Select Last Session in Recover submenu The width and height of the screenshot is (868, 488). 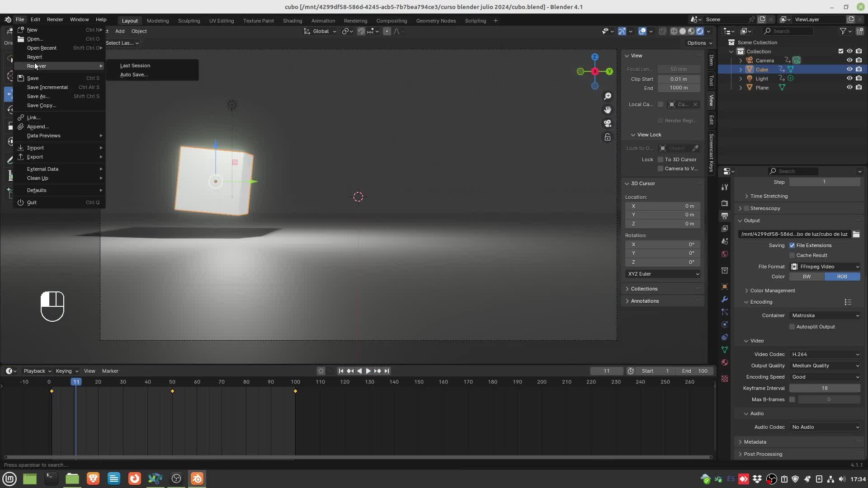[x=135, y=66]
